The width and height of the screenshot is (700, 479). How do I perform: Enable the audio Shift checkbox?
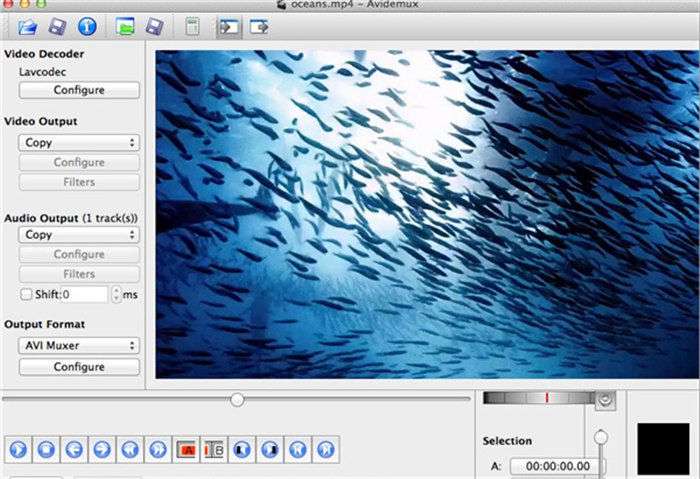[x=26, y=294]
